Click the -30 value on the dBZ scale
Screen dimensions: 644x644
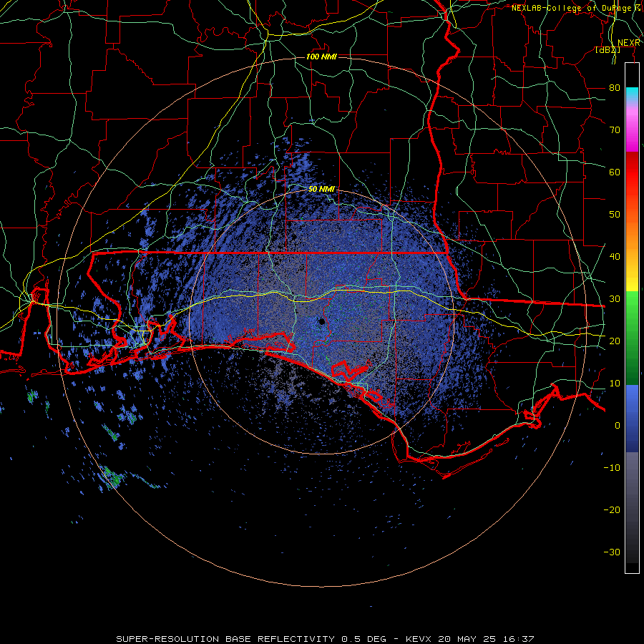coord(612,552)
